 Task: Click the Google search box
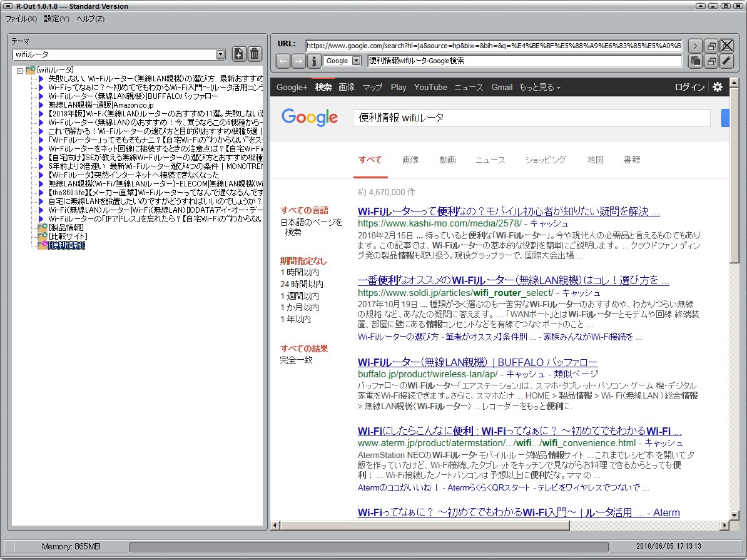pyautogui.click(x=531, y=118)
